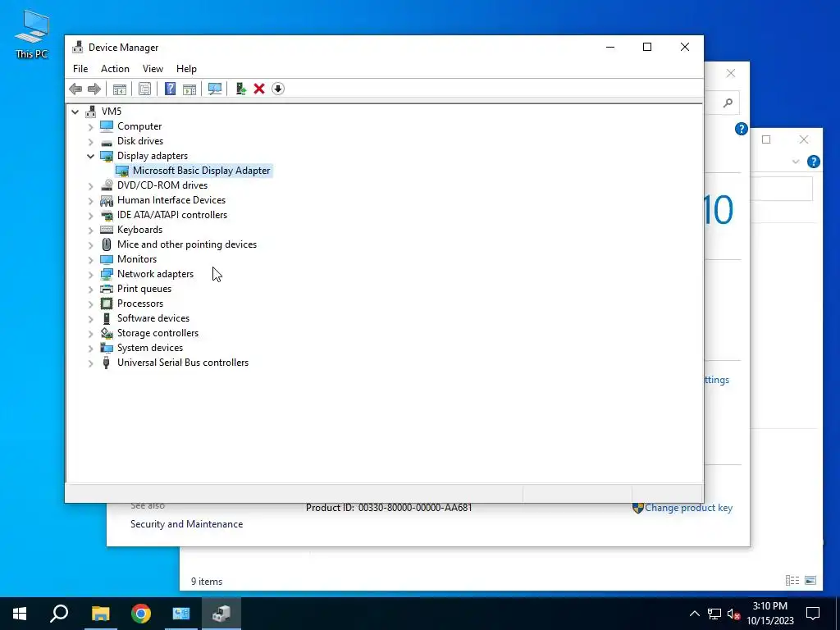
Task: Expand the Storage controllers category
Action: (90, 334)
